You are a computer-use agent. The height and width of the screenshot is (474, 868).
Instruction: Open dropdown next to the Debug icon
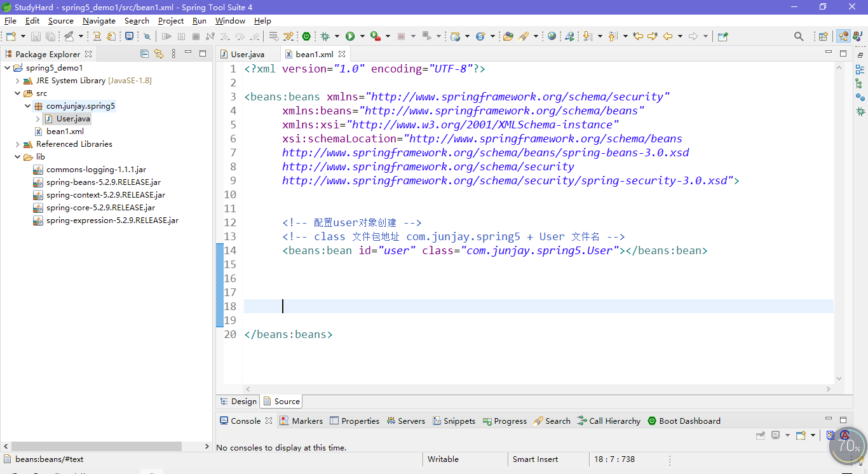337,36
